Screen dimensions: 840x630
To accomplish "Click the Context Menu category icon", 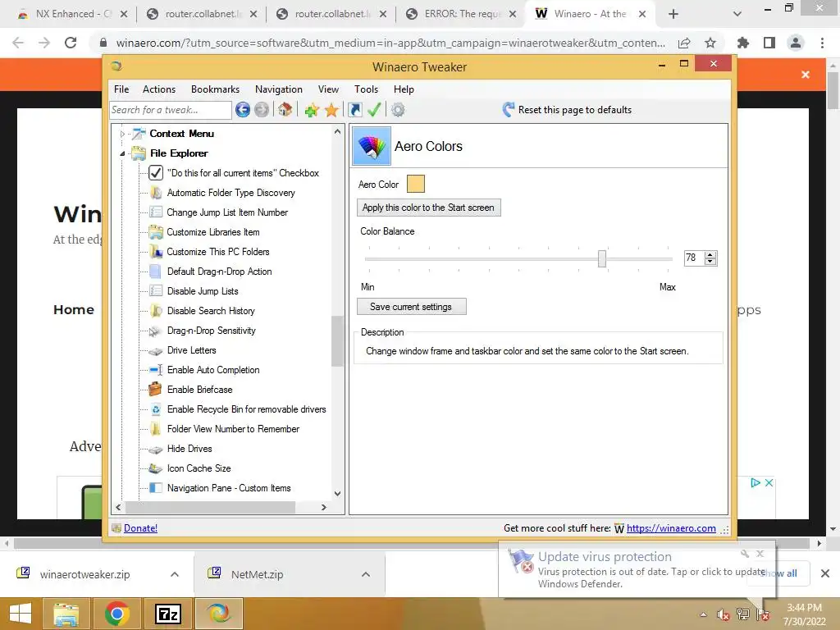I will [139, 134].
